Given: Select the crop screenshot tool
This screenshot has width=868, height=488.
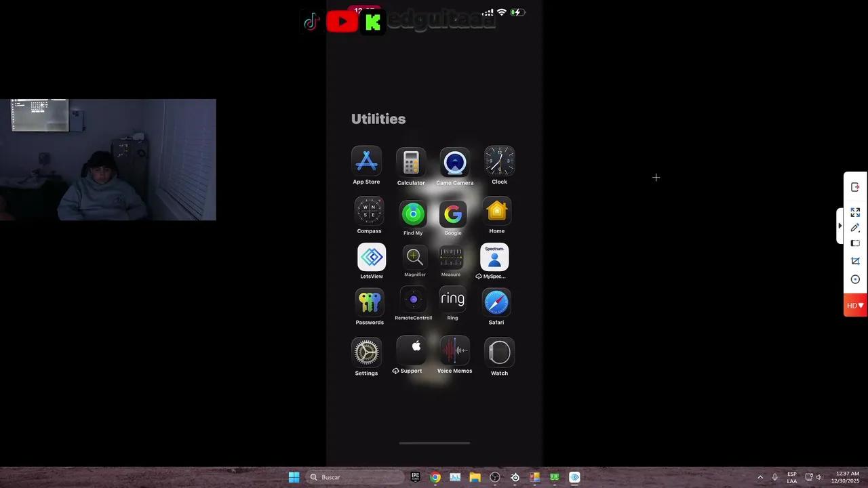Looking at the screenshot, I should [x=855, y=261].
